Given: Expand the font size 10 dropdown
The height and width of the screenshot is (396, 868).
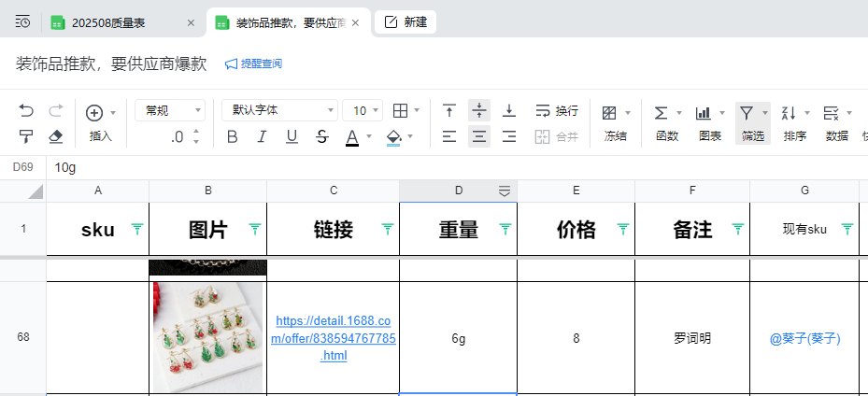Looking at the screenshot, I should pyautogui.click(x=363, y=110).
